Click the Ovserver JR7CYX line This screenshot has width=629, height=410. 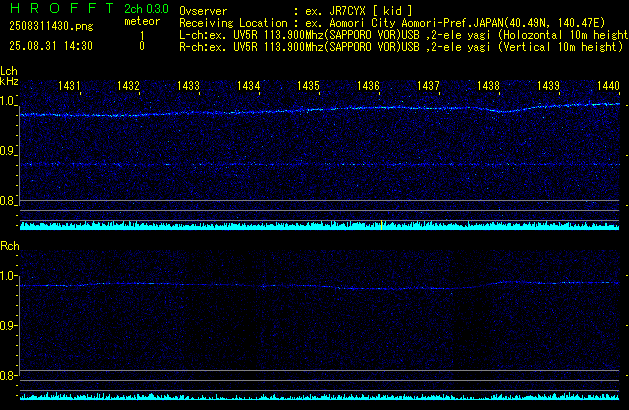click(x=296, y=11)
